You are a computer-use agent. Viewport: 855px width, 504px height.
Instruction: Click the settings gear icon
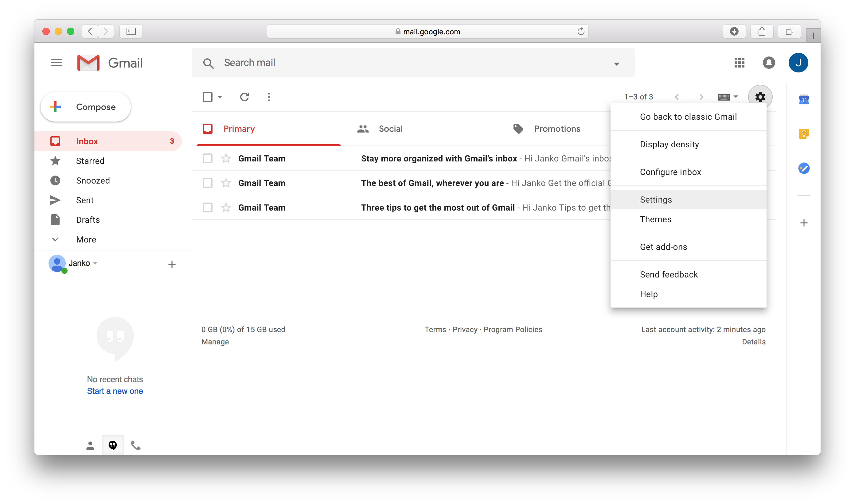point(760,97)
